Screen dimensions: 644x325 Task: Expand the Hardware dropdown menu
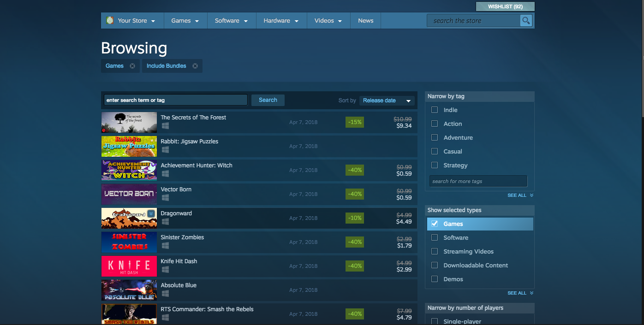point(281,21)
